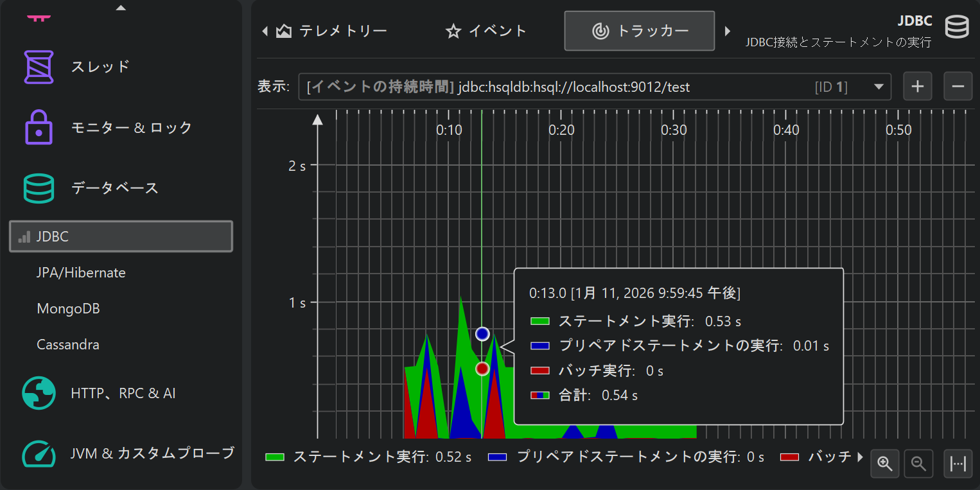Click the red data point marker on the chart
Image resolution: width=980 pixels, height=490 pixels.
pyautogui.click(x=482, y=369)
